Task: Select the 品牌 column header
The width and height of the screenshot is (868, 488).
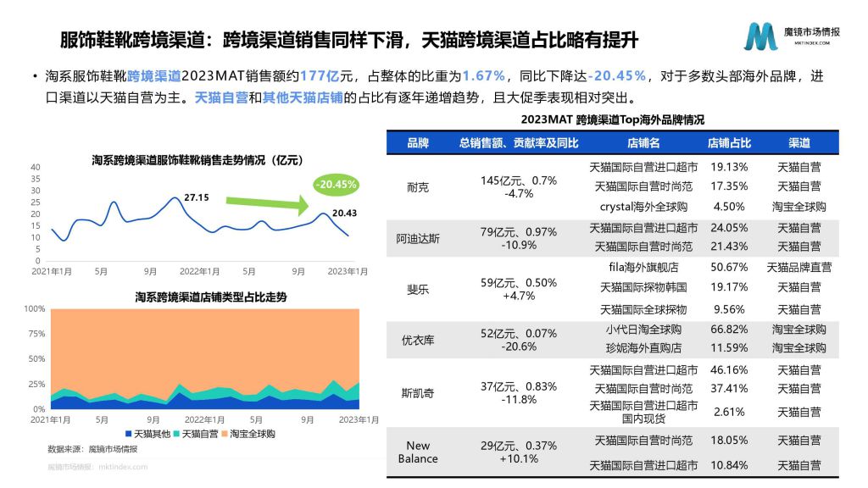Action: 418,143
